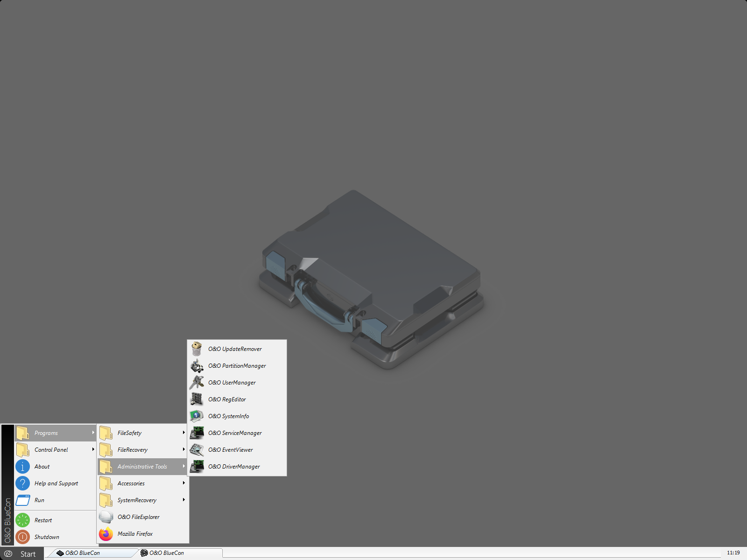Choose O&O EventViewer from the menu
This screenshot has height=560, width=747.
[x=237, y=449]
